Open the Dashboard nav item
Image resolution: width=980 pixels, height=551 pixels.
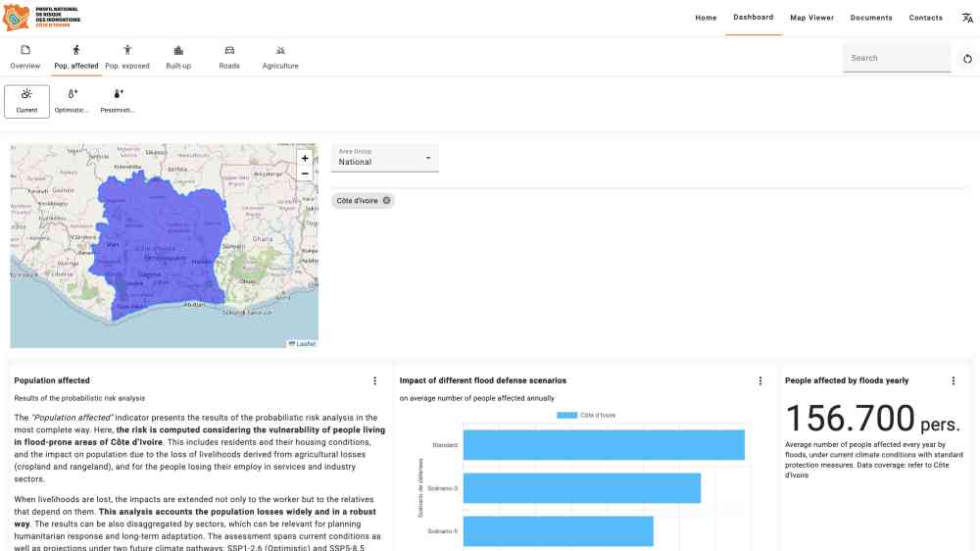[753, 18]
